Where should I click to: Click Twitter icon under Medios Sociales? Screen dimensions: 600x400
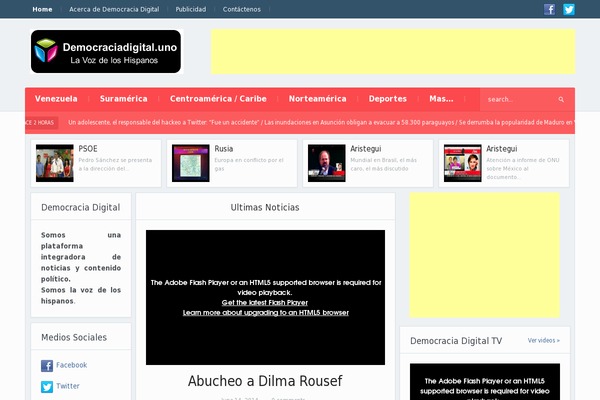coord(47,387)
